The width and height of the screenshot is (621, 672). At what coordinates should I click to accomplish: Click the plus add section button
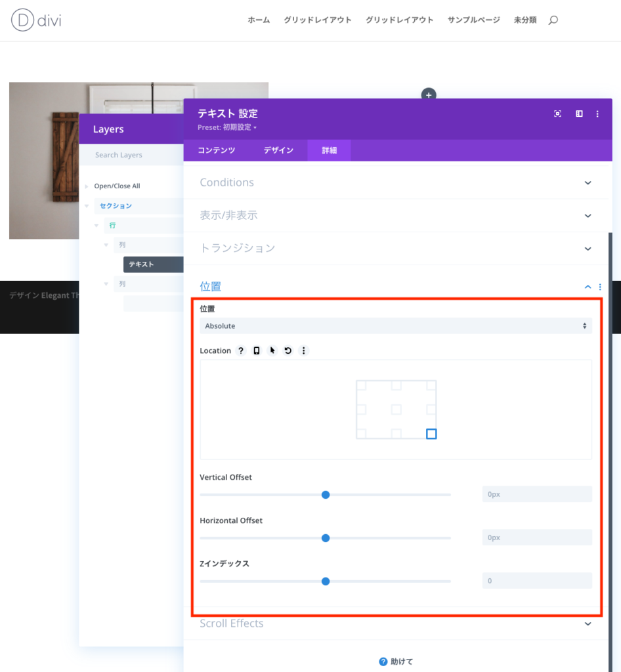coord(429,95)
